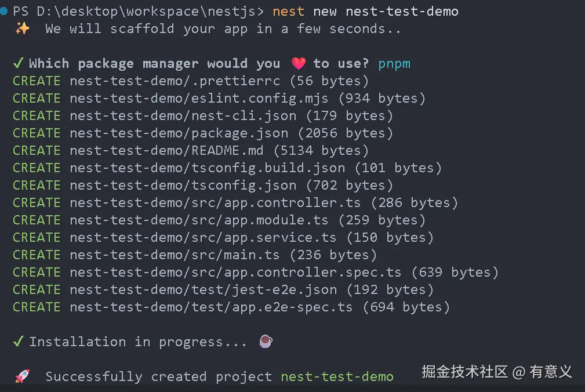The image size is (585, 392).
Task: Click the red heart emoji
Action: point(298,64)
